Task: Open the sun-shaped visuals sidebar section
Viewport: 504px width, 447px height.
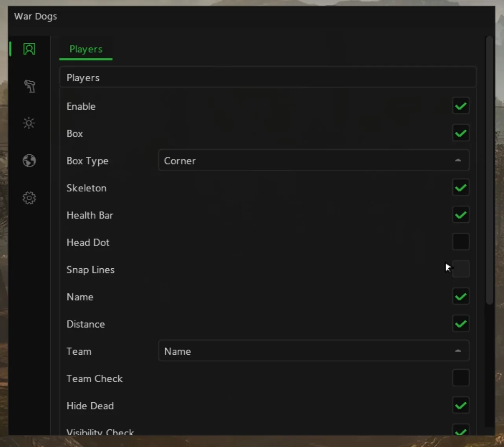Action: (29, 123)
